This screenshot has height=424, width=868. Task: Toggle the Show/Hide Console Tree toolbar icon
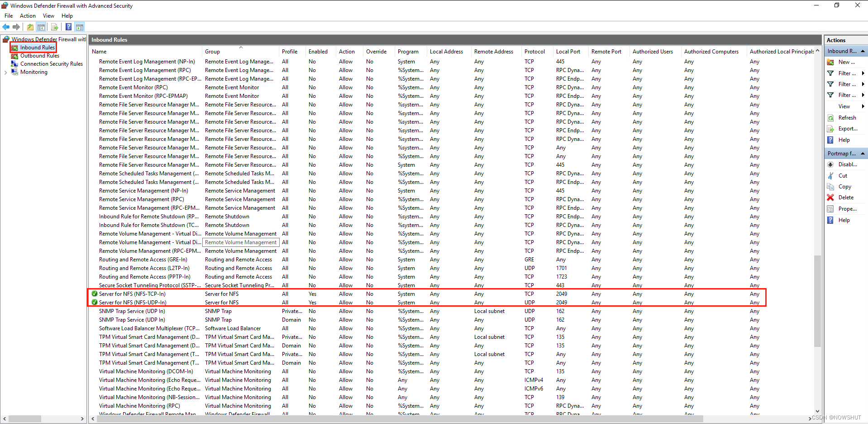tap(41, 27)
